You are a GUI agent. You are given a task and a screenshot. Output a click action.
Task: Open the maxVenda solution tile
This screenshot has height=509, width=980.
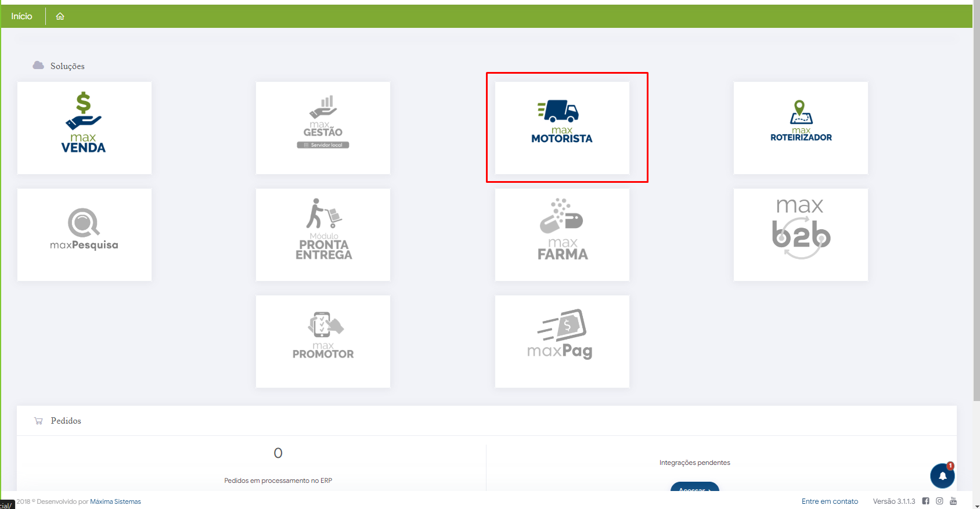point(84,128)
